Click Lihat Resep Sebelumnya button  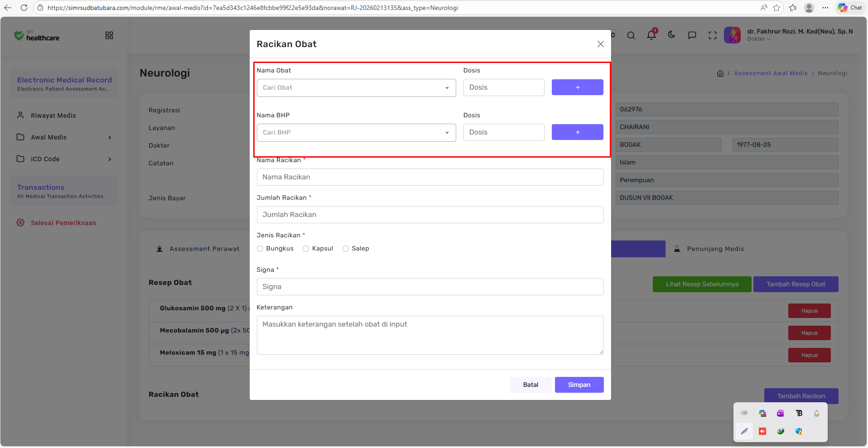pyautogui.click(x=702, y=284)
